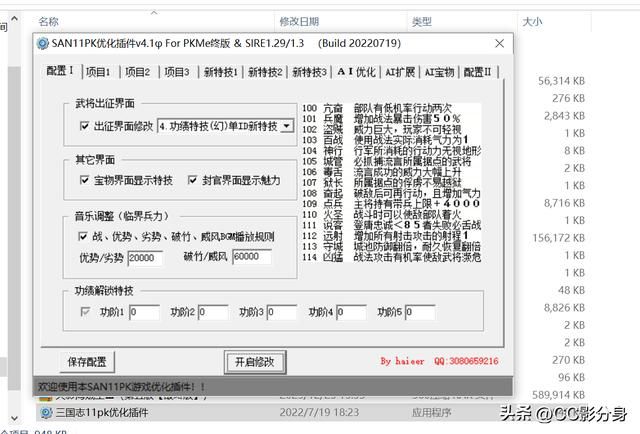Click the 优势/劣势 value field
Image resolution: width=640 pixels, height=434 pixels.
(x=145, y=258)
